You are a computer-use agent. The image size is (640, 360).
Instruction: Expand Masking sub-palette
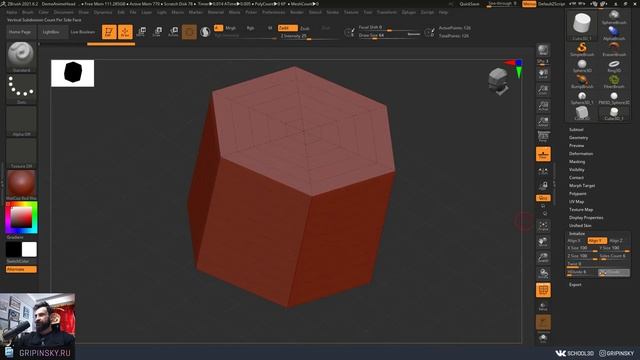[x=577, y=162]
